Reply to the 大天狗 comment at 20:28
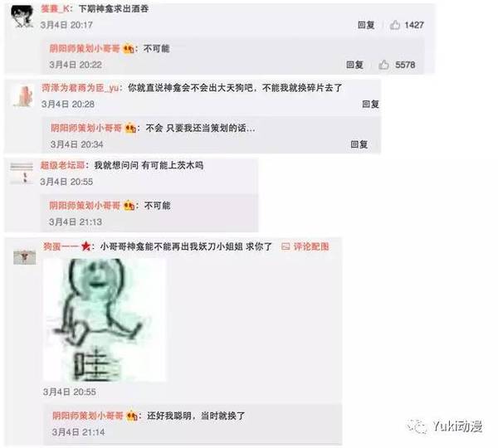The image size is (498, 448). [370, 104]
